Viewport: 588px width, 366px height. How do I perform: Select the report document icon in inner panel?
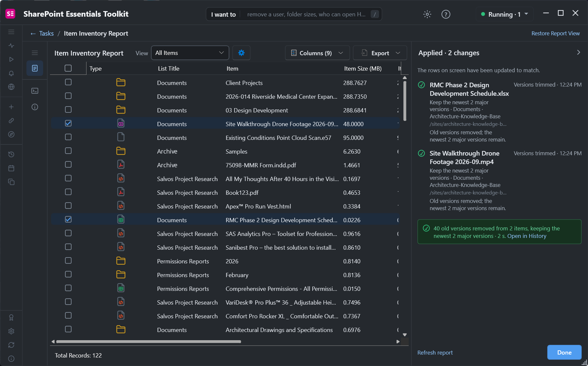click(x=35, y=68)
